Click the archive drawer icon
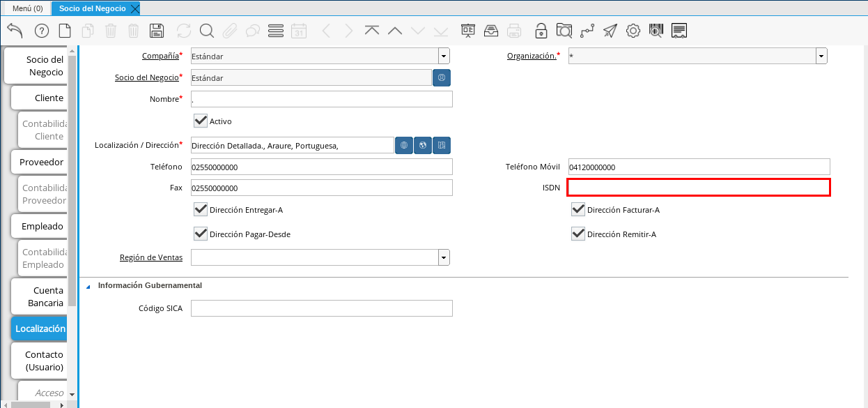 (491, 31)
